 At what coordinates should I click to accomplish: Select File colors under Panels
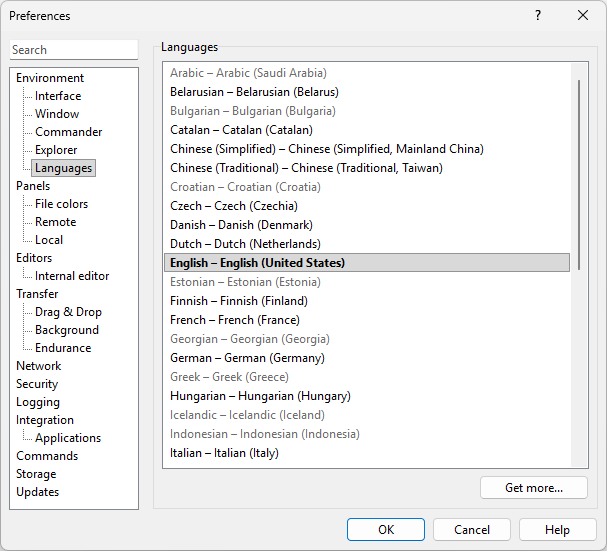(x=61, y=204)
